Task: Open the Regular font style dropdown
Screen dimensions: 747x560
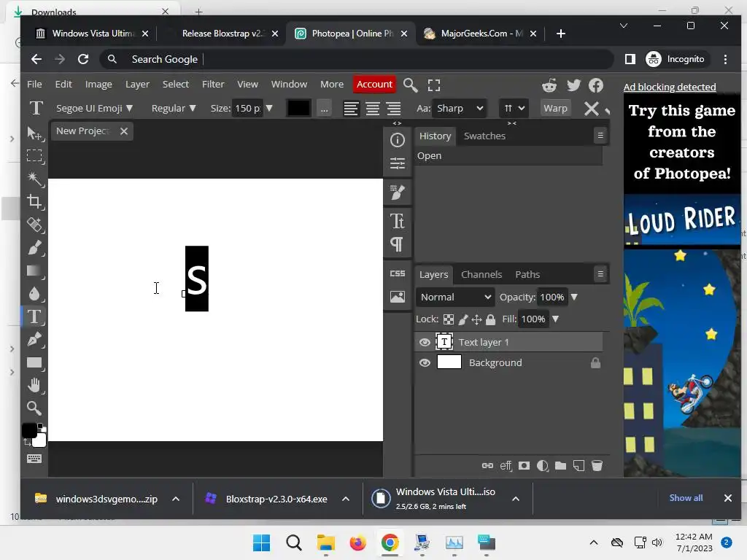Action: tap(174, 109)
